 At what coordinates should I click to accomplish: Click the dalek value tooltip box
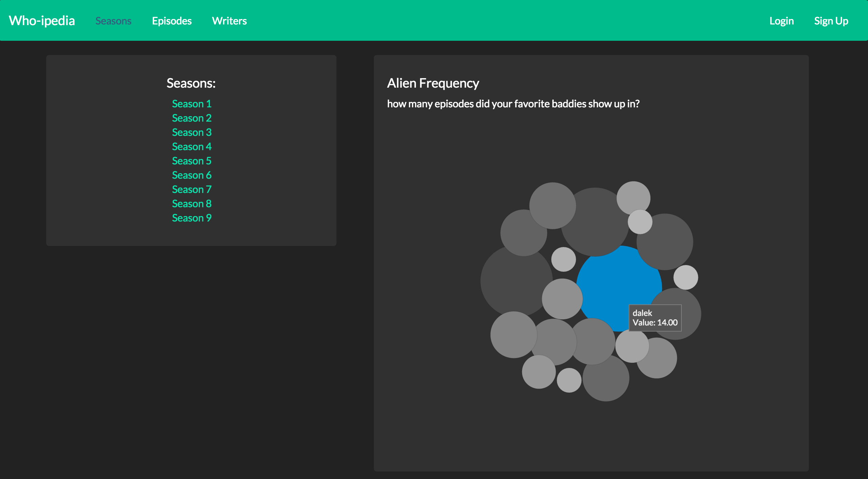point(655,318)
